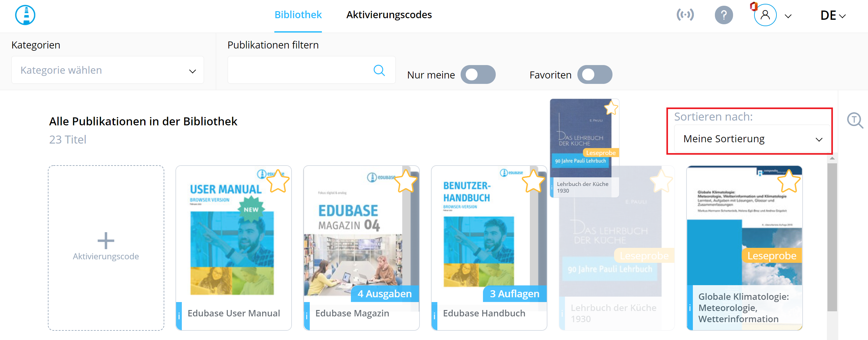Add a new Aktivierungscode tile
The width and height of the screenshot is (868, 340).
pos(106,248)
